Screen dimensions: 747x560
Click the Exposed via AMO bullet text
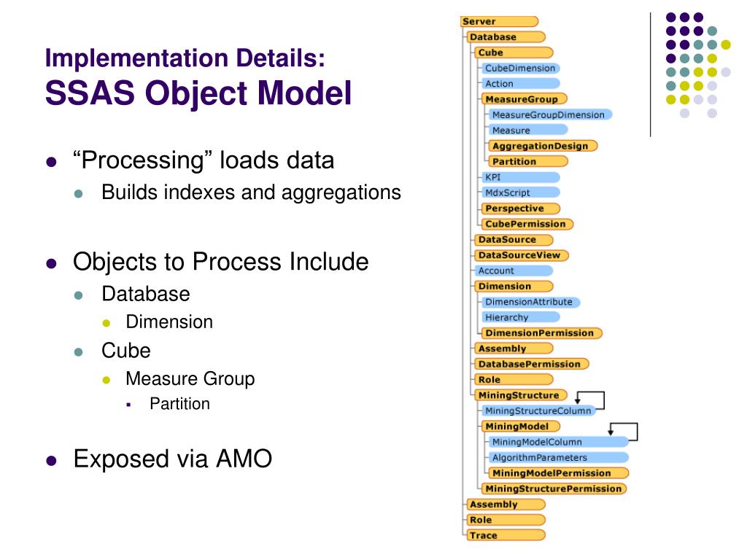[x=173, y=459]
